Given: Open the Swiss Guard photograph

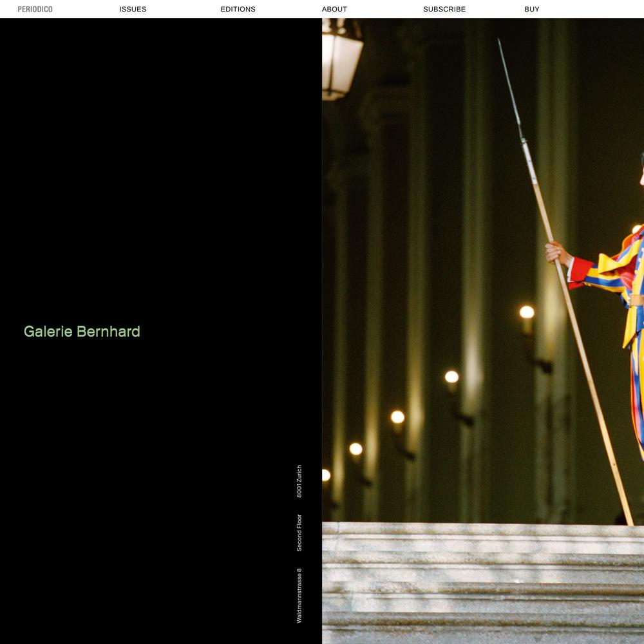Looking at the screenshot, I should pyautogui.click(x=483, y=331).
